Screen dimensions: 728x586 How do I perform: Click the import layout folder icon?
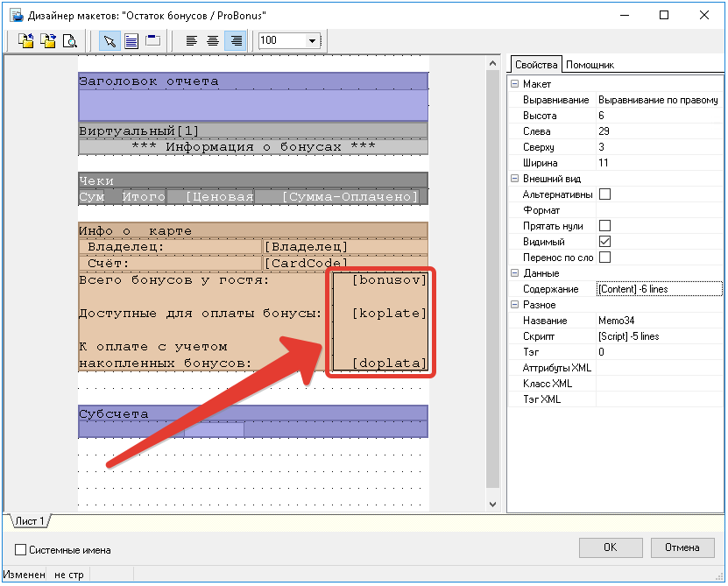coord(26,41)
